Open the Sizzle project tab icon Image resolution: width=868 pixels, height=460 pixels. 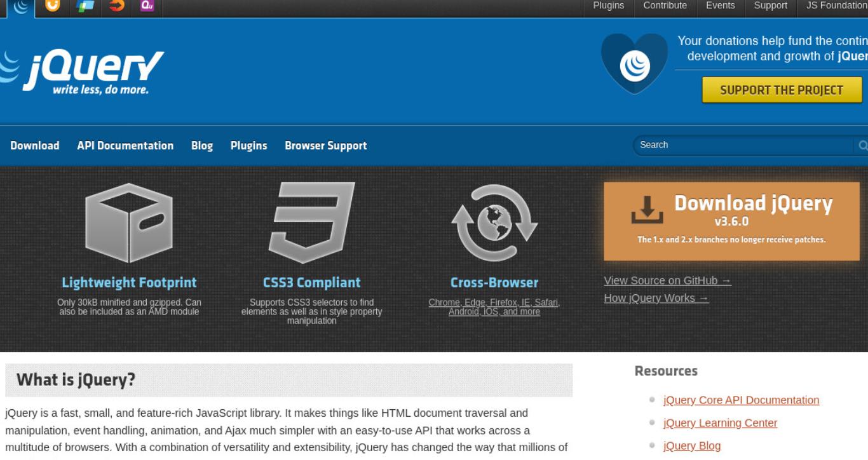click(116, 6)
